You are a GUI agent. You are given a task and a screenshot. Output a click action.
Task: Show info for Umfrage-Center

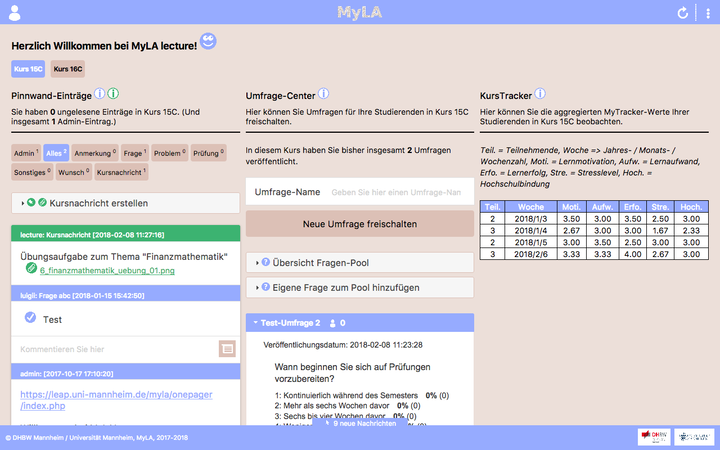coord(323,94)
